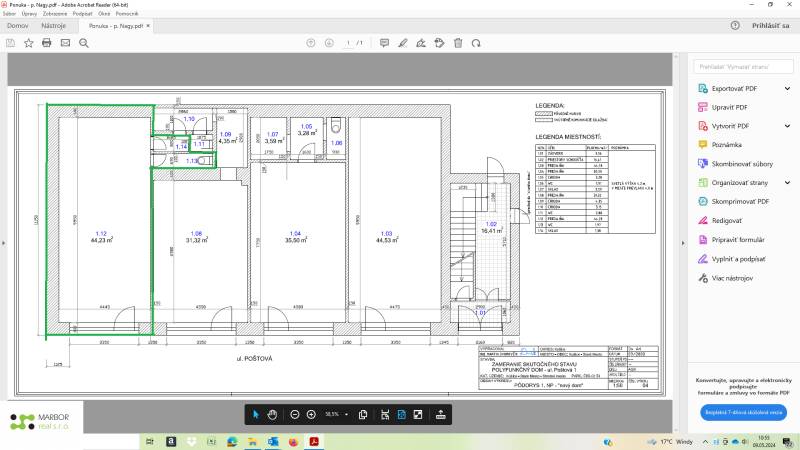
Task: Expand the Organizovať strany section
Action: coord(787,183)
